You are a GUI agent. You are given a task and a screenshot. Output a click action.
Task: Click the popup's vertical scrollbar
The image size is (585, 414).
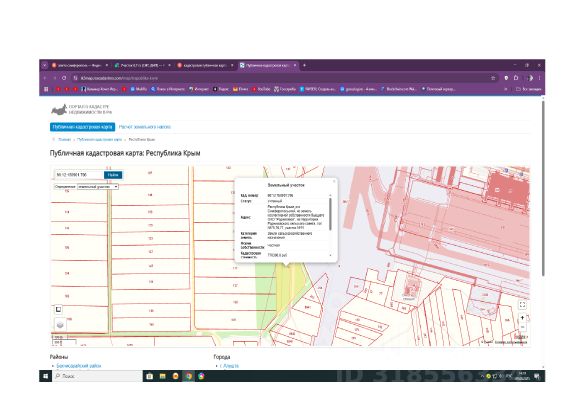coord(330,214)
